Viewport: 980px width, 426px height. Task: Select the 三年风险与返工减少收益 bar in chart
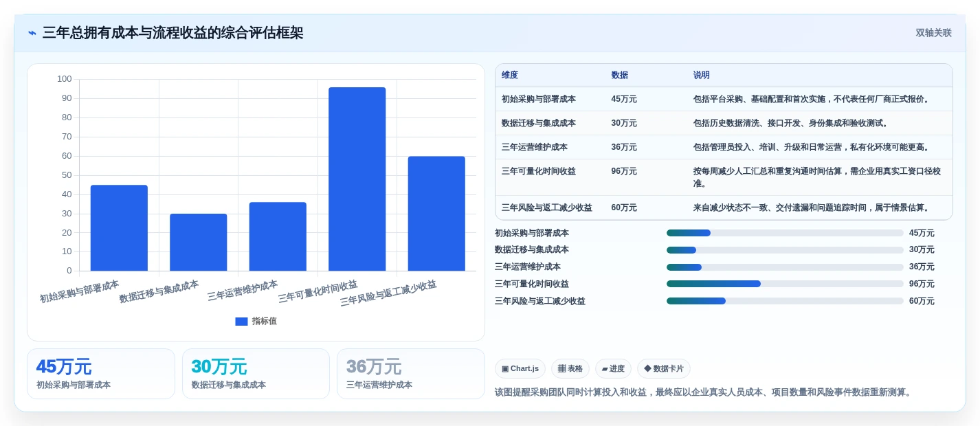[436, 214]
